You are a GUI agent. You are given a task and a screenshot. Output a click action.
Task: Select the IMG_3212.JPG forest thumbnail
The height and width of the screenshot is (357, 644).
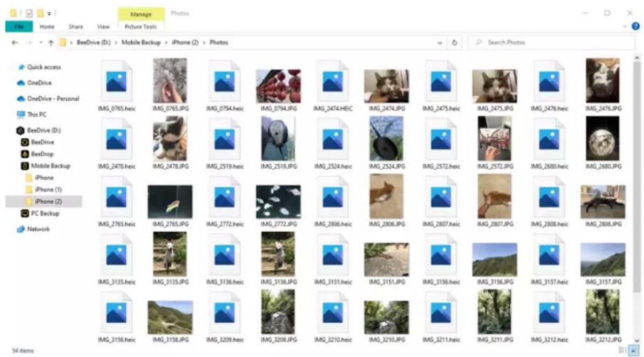coord(603,312)
